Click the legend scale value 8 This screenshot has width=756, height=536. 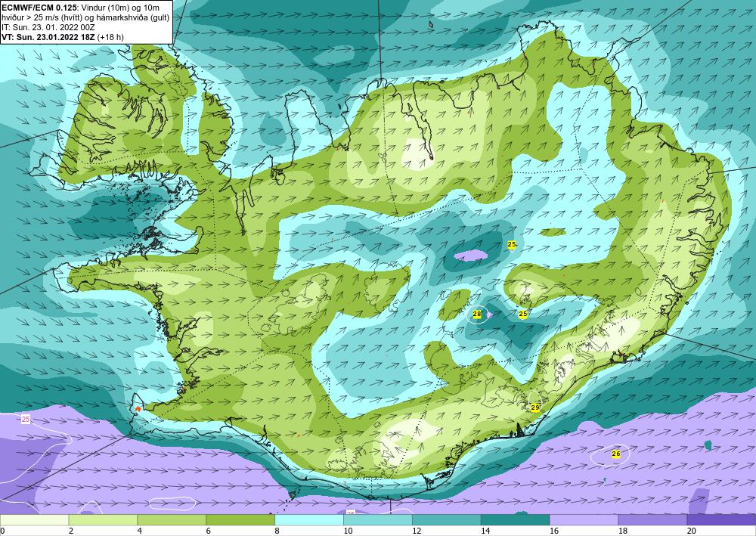click(277, 531)
